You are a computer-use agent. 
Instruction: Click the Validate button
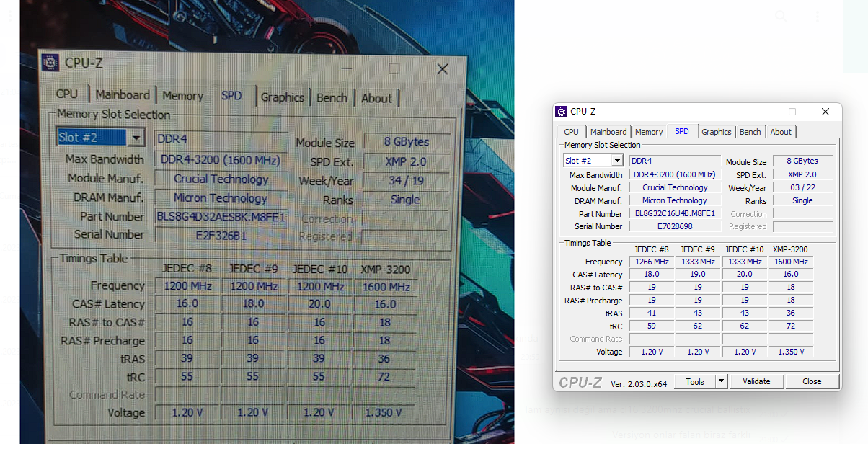point(756,381)
